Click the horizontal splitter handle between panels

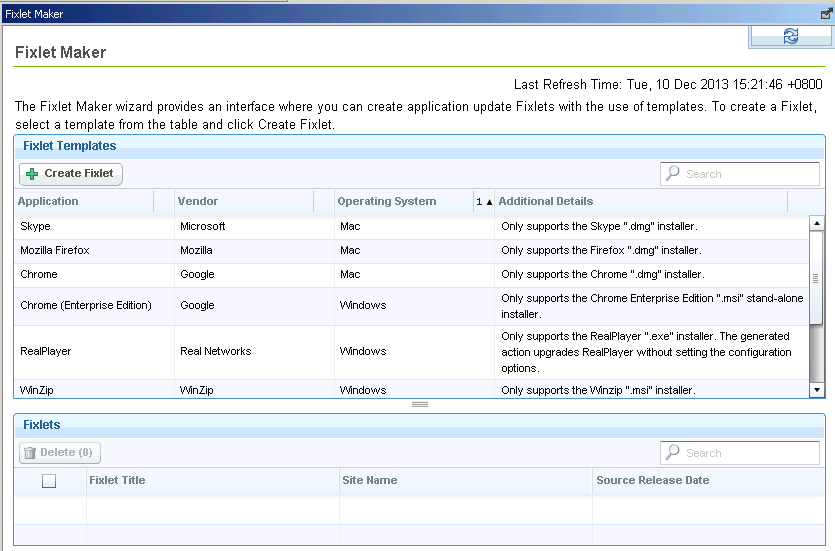tap(420, 405)
